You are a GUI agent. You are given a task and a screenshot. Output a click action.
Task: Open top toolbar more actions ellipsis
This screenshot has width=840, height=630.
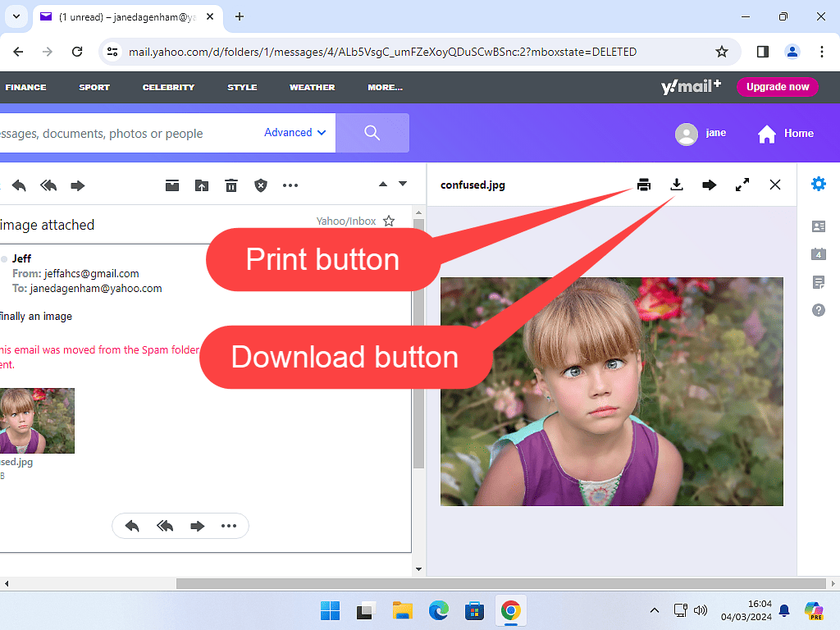[290, 185]
